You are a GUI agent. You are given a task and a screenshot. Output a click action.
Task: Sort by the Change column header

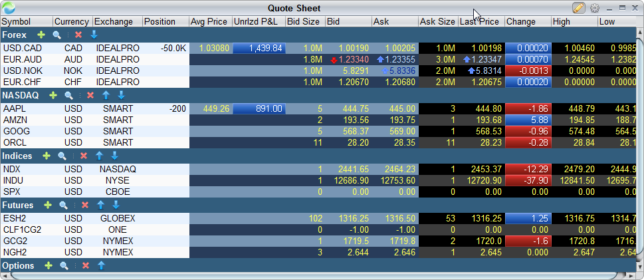528,22
